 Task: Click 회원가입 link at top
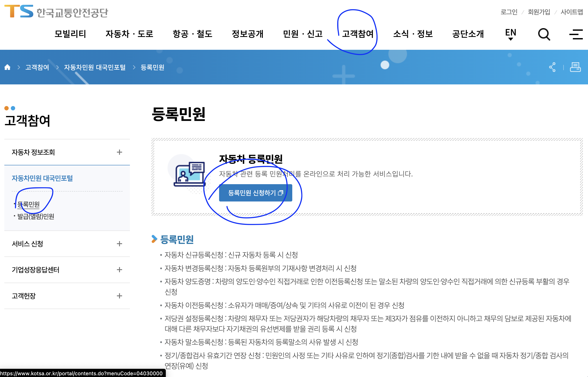click(539, 12)
